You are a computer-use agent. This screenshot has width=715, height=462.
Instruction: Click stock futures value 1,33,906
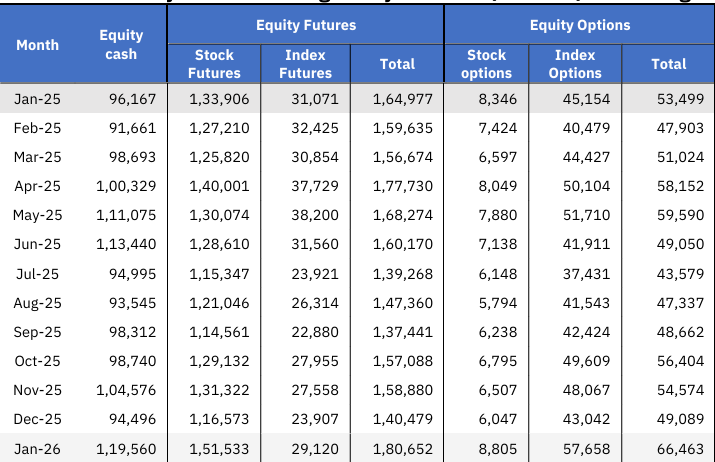(219, 99)
